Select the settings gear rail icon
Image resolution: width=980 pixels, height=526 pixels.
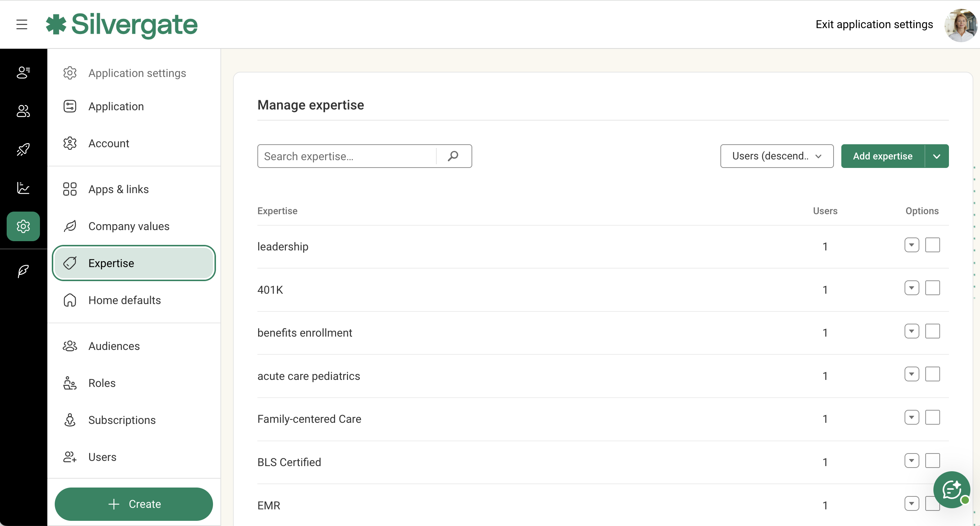point(23,226)
